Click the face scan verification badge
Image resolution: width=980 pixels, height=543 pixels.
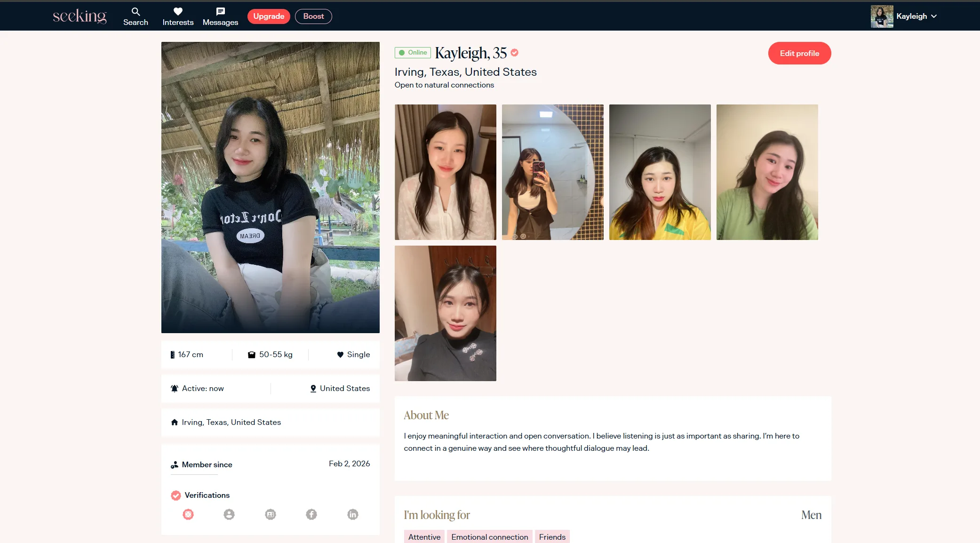(188, 514)
